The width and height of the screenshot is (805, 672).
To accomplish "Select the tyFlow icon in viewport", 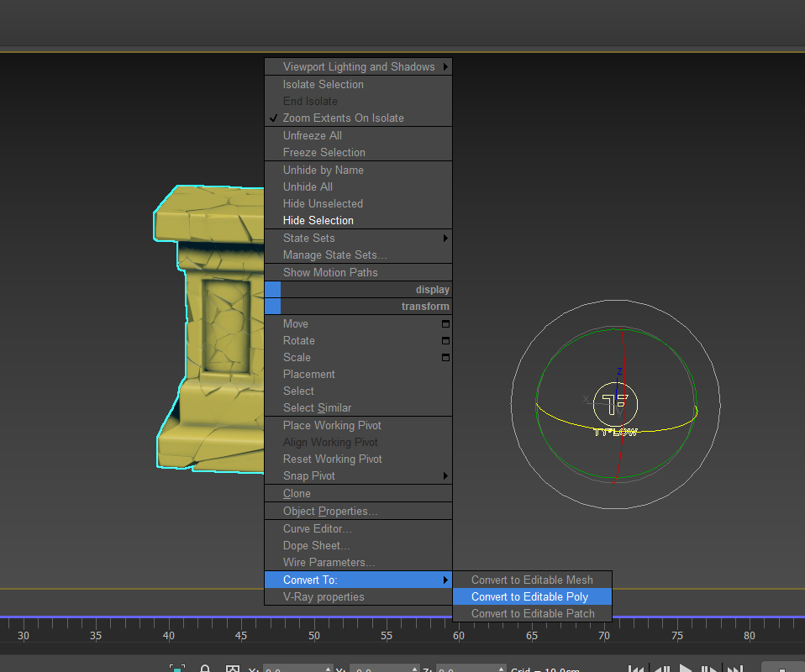I will point(615,405).
